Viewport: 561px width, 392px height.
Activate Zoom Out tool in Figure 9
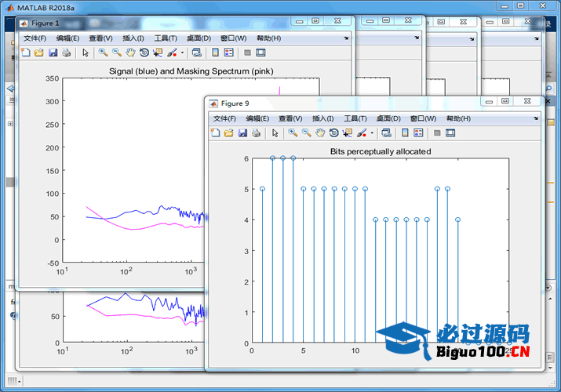click(x=306, y=133)
